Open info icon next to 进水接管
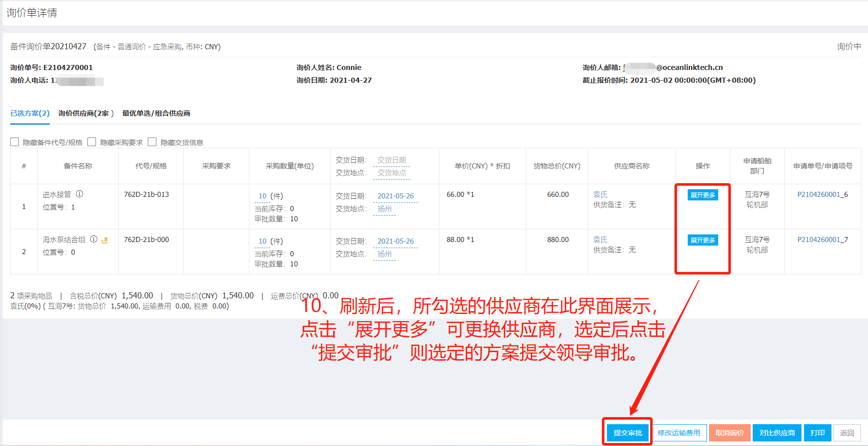The image size is (868, 446). click(80, 194)
